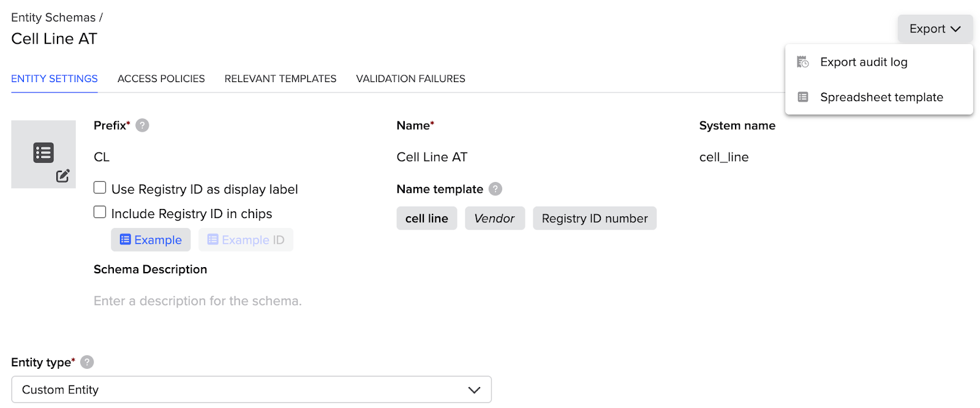Click the Export audit log icon
The width and height of the screenshot is (980, 408).
click(x=802, y=62)
